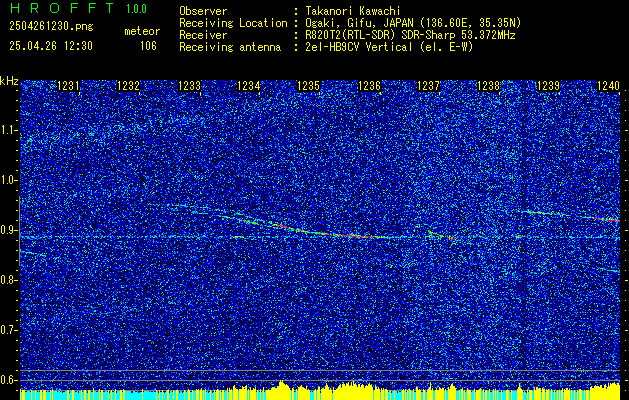Click antenna text 2el-HB9CV Vertical

click(x=358, y=47)
